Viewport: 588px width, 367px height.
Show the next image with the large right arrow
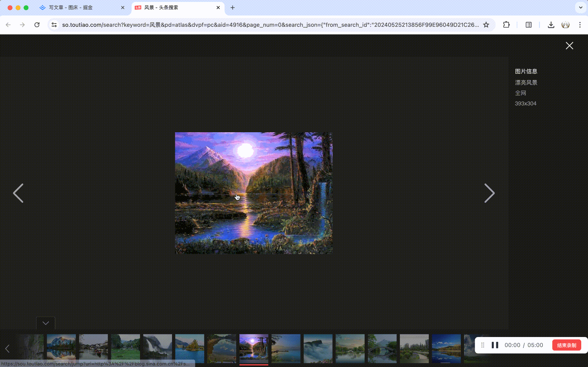click(490, 193)
